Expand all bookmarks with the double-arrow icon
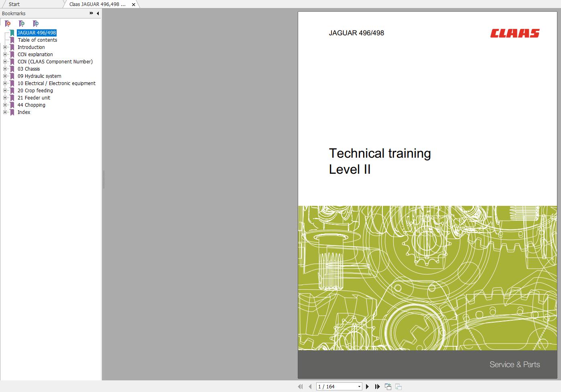This screenshot has width=561, height=392. click(x=91, y=13)
